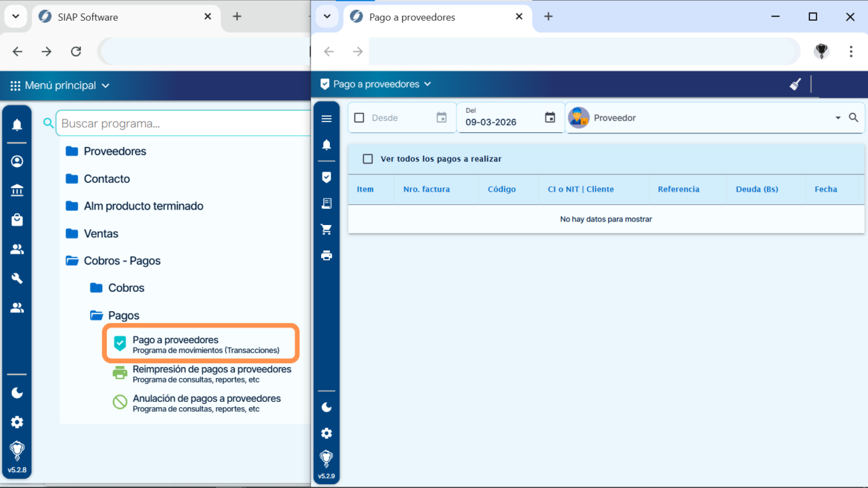Open the bank building icon in left sidebar
This screenshot has height=488, width=868.
[17, 191]
